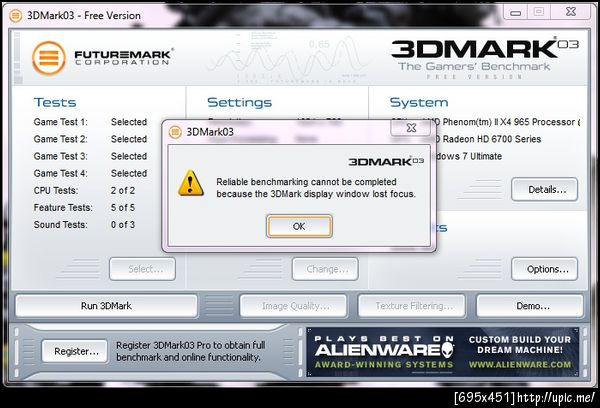Click OK in the 3DMark03 warning dialog

pyautogui.click(x=299, y=226)
